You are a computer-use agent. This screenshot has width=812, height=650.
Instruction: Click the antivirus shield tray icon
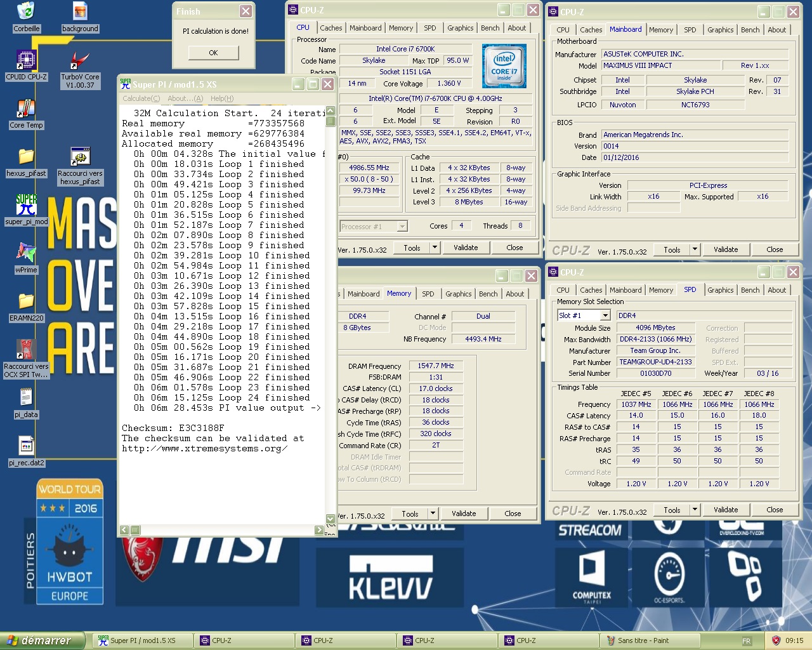(776, 640)
